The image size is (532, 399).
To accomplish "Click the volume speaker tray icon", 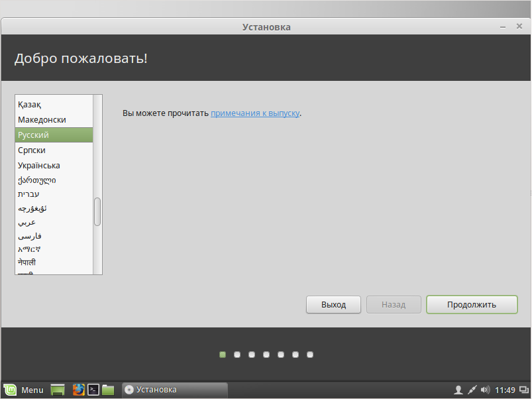I will 485,390.
